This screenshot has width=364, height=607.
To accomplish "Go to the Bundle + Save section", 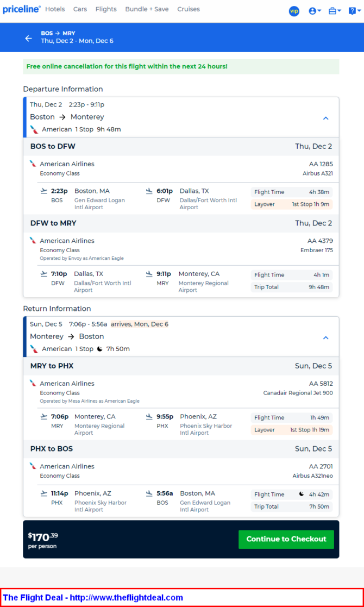I will tap(147, 9).
